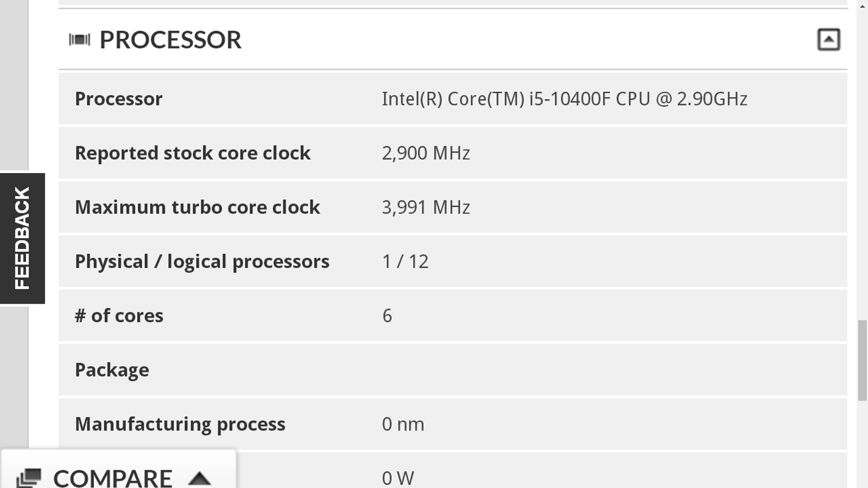Select the 1 / 12 processors value

(405, 261)
